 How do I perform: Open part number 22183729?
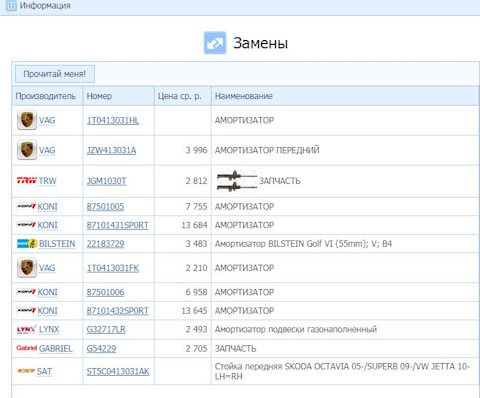[x=105, y=244]
